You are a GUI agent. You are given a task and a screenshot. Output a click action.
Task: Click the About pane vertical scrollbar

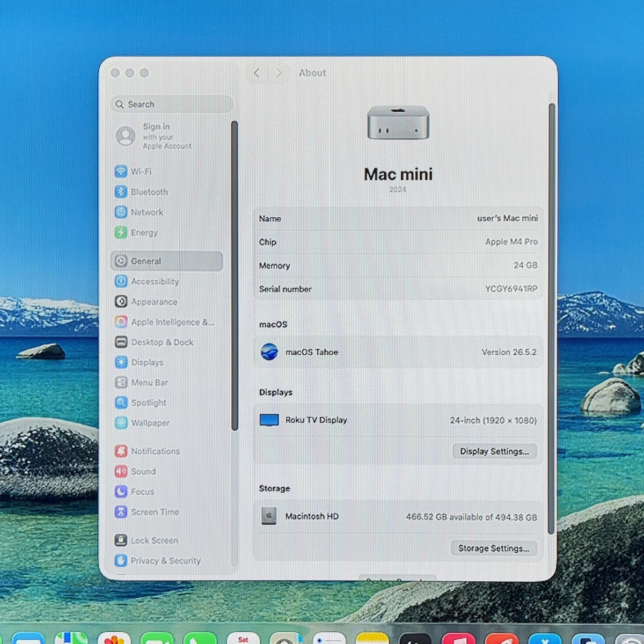click(551, 319)
